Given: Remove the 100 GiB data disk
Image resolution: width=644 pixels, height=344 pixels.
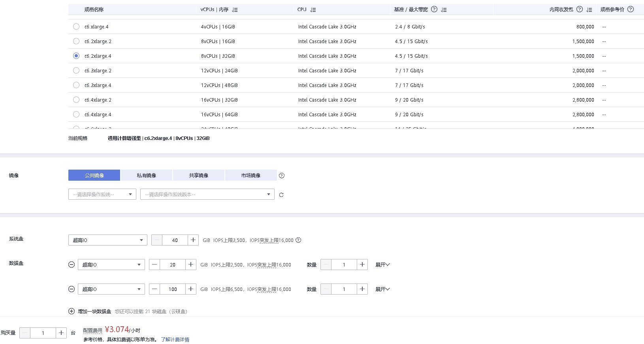Looking at the screenshot, I should (72, 289).
